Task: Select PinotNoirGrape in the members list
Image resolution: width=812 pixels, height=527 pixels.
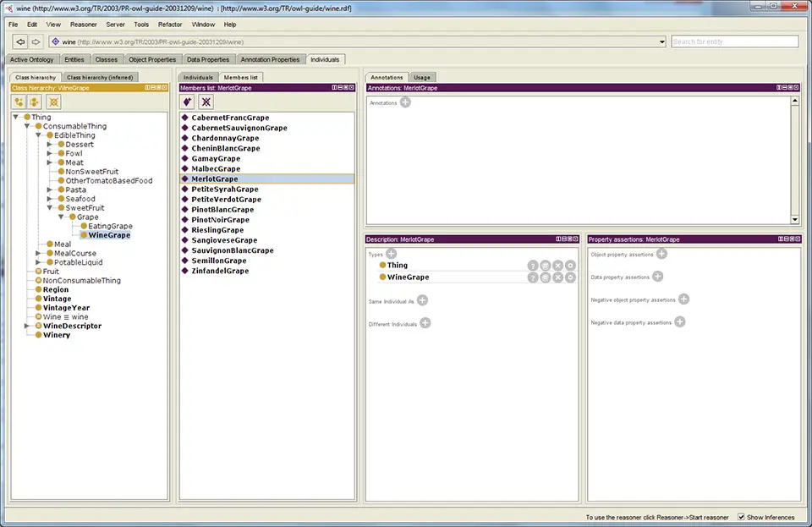Action: pyautogui.click(x=217, y=220)
